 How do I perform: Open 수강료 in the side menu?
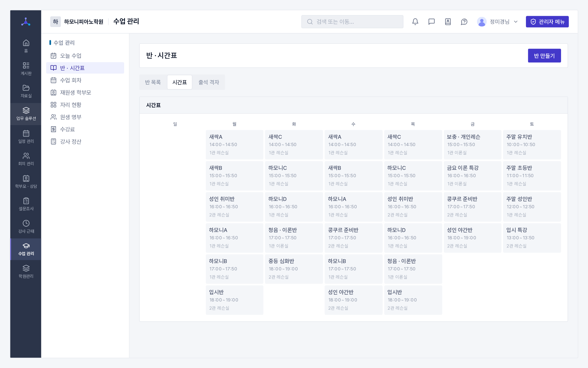tap(85, 129)
